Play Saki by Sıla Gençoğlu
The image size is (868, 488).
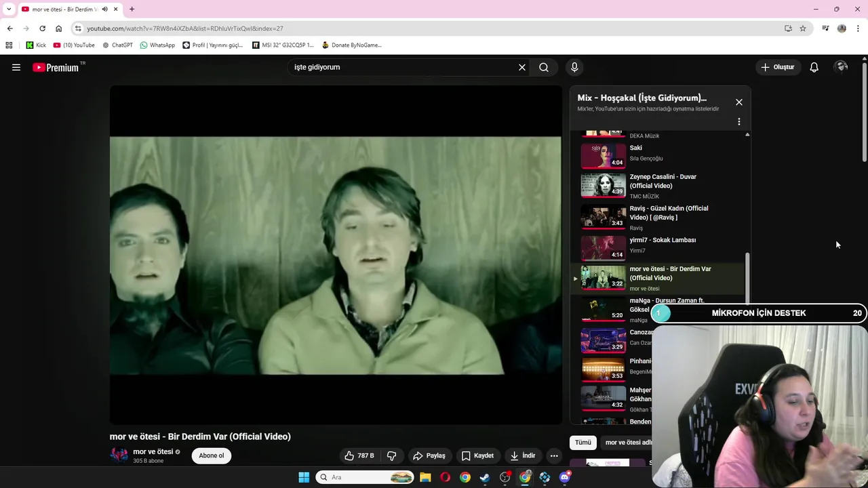coord(658,155)
